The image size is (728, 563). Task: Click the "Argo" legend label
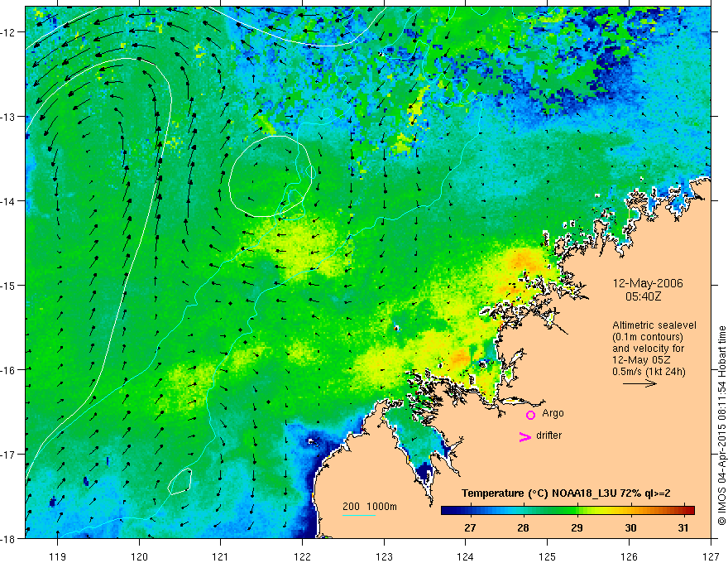click(x=553, y=413)
